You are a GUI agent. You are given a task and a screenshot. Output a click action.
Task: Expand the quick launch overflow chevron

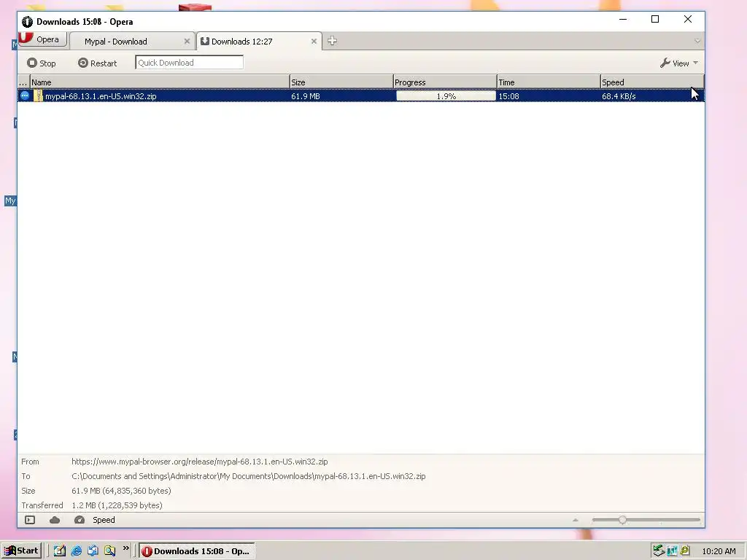point(125,548)
